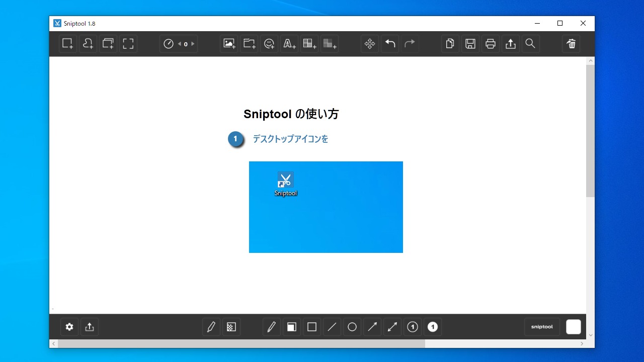Print the current capture
644x362 pixels.
pos(491,44)
